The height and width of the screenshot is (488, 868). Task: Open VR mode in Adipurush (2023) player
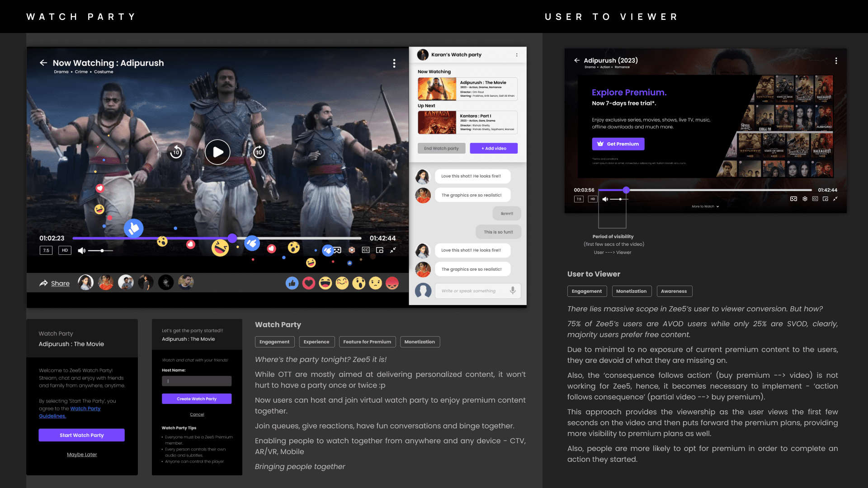[x=793, y=199]
